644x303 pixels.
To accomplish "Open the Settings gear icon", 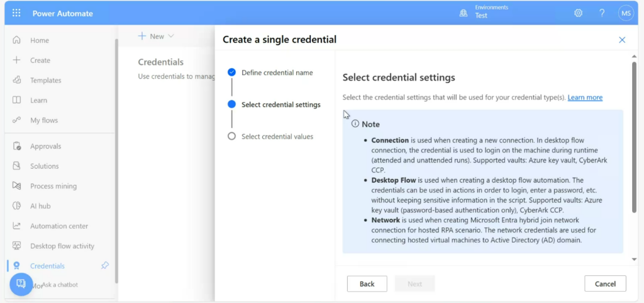I will tap(579, 13).
